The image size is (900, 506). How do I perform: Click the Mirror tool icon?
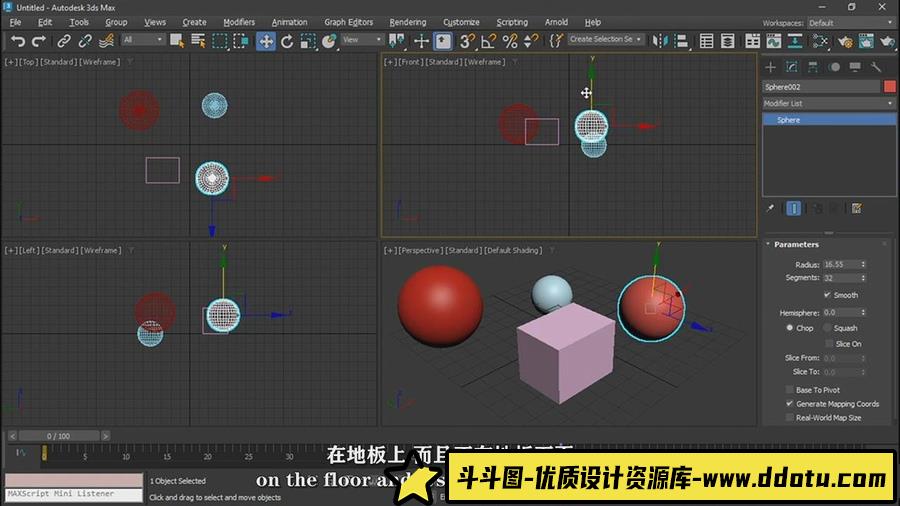tap(660, 41)
